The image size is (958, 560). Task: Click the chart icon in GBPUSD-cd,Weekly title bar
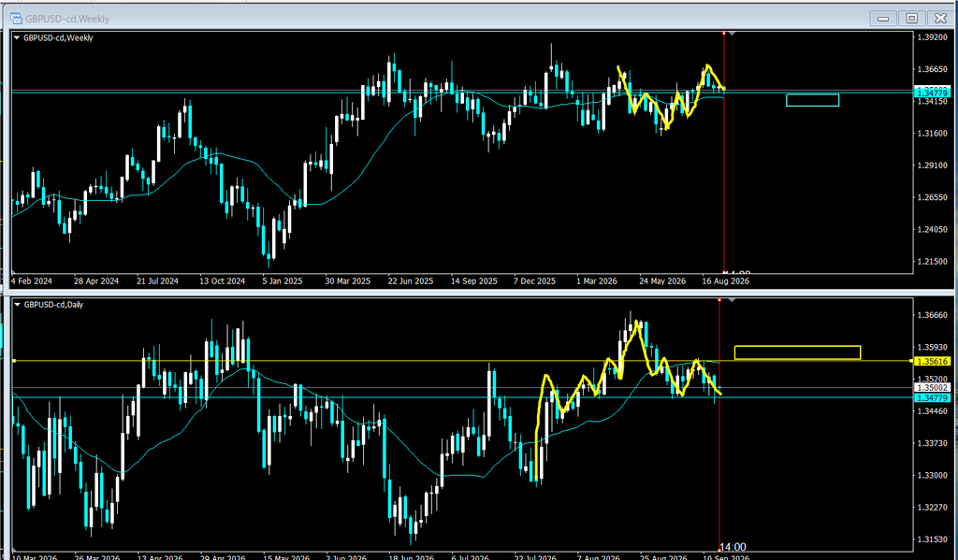coord(17,19)
